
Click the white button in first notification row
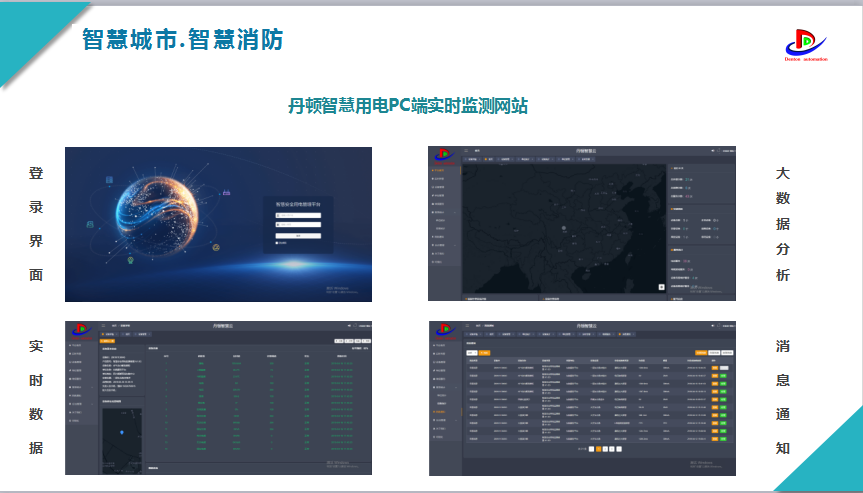tap(724, 368)
